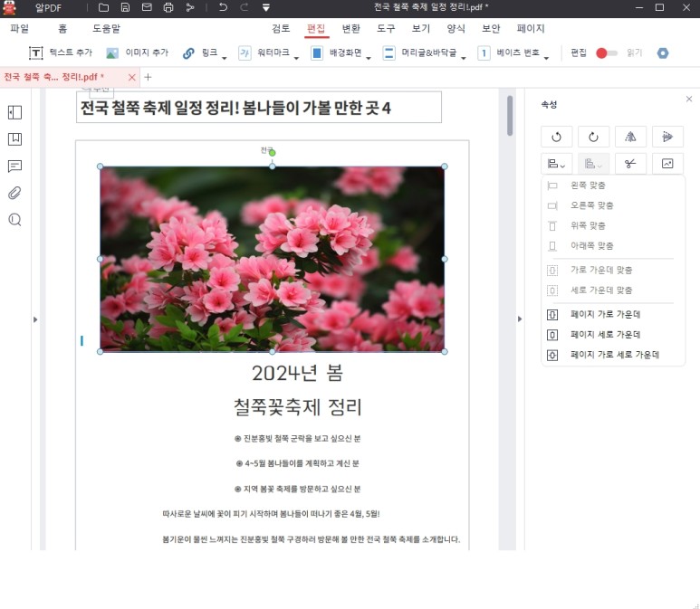Image resolution: width=700 pixels, height=609 pixels.
Task: Switch to the 변환 tab
Action: 350,29
